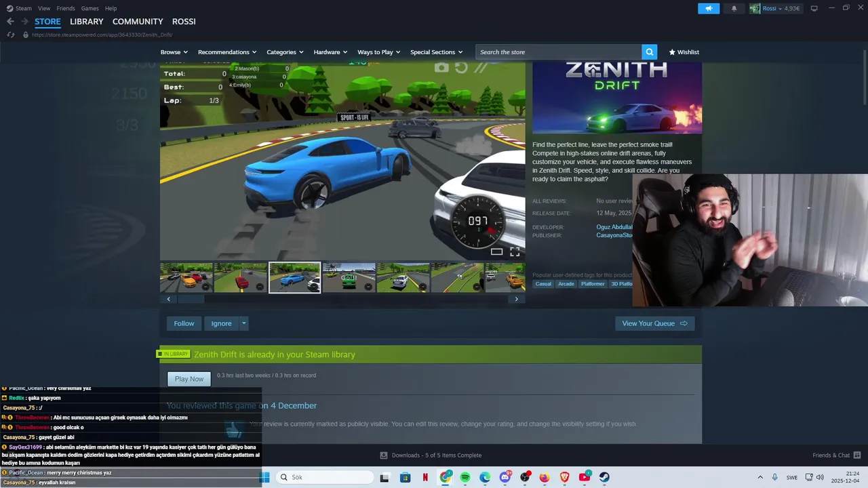
Task: Expand Special Sections dropdown
Action: (x=436, y=52)
